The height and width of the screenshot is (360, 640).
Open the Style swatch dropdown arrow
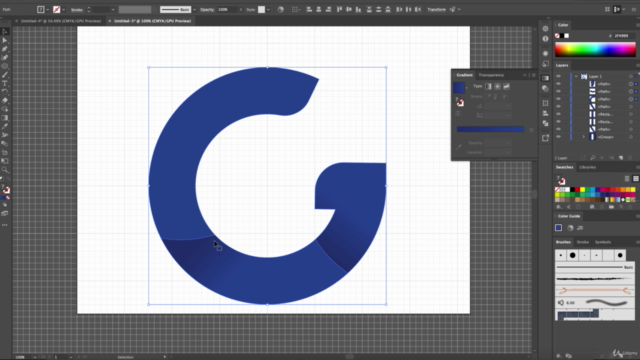pyautogui.click(x=268, y=9)
